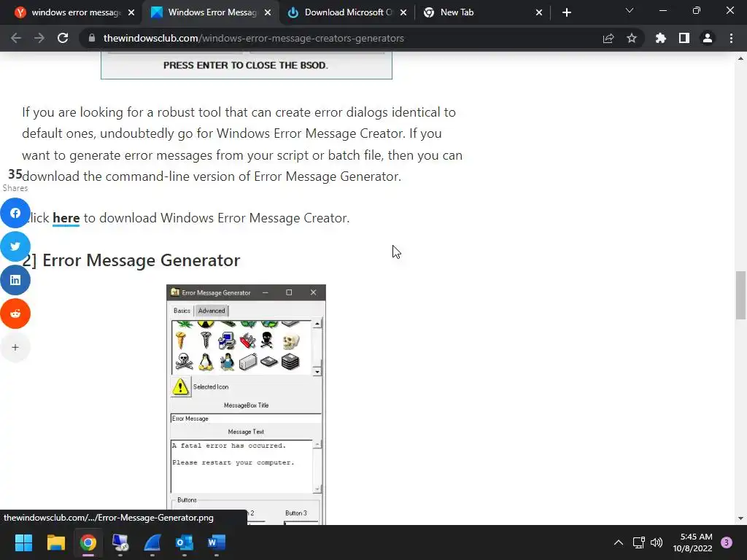
Task: Bookmark this page with star icon
Action: pyautogui.click(x=631, y=38)
